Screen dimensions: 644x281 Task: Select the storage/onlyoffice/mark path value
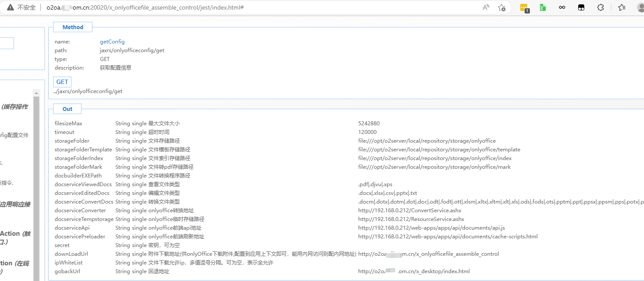tap(434, 167)
